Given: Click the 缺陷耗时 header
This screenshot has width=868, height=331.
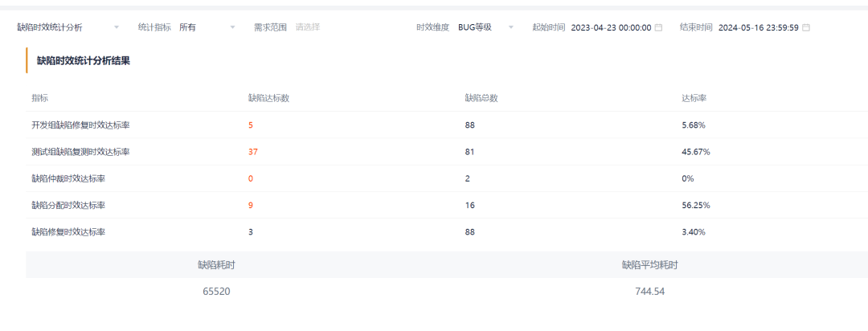Looking at the screenshot, I should 216,265.
